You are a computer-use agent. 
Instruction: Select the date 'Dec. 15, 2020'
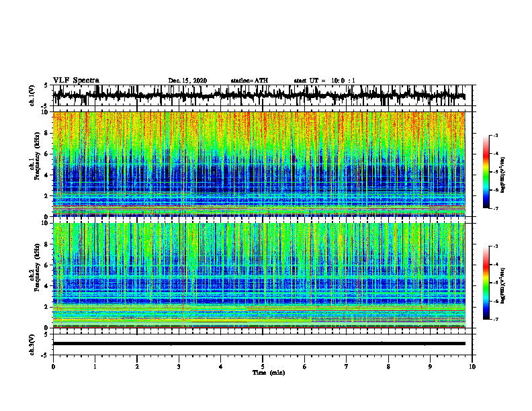pos(187,81)
